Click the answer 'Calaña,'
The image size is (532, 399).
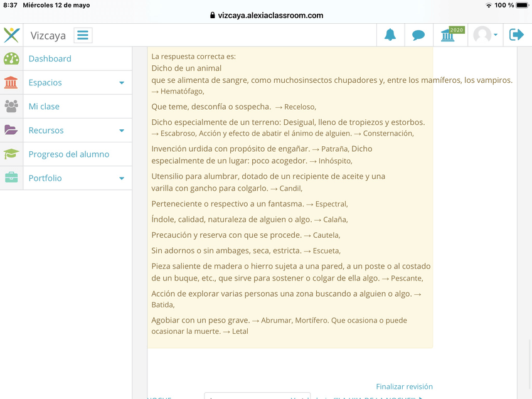pyautogui.click(x=335, y=220)
